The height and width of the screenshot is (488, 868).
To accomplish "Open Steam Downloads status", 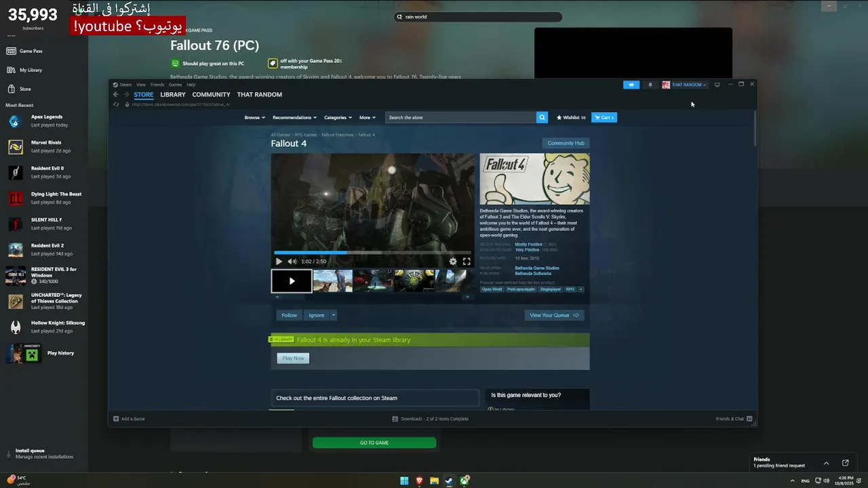I will 431,419.
